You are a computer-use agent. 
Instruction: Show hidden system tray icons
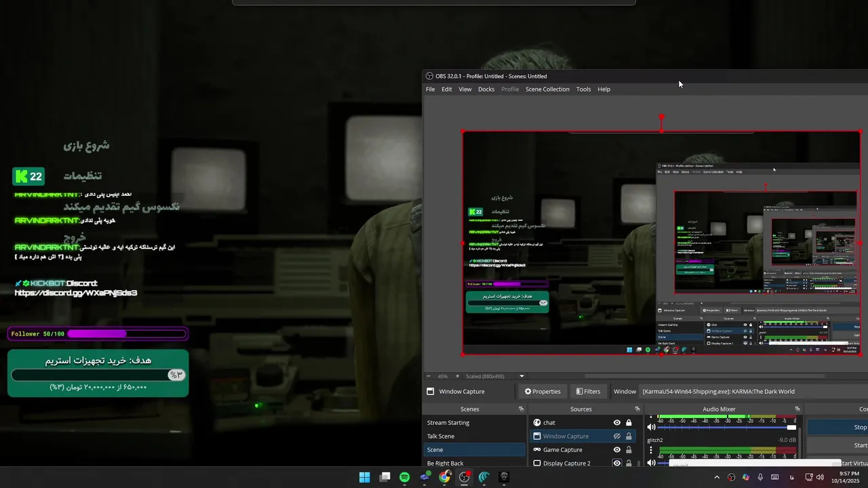coord(717,477)
